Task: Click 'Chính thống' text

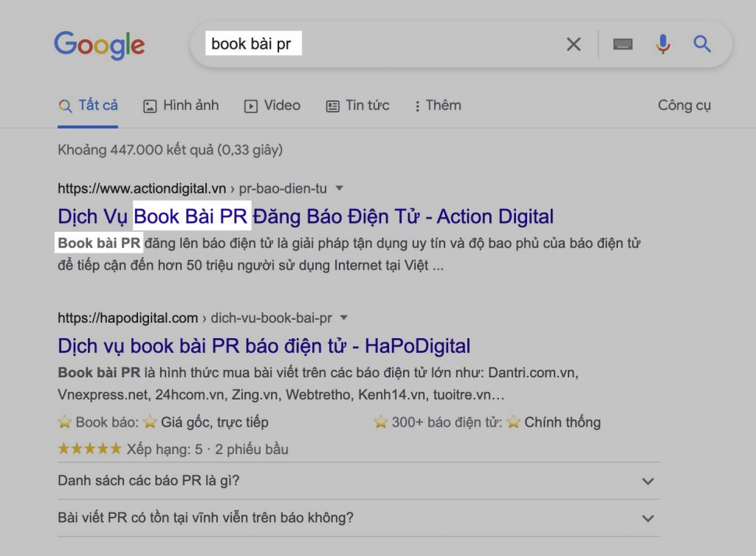Action: coord(562,422)
